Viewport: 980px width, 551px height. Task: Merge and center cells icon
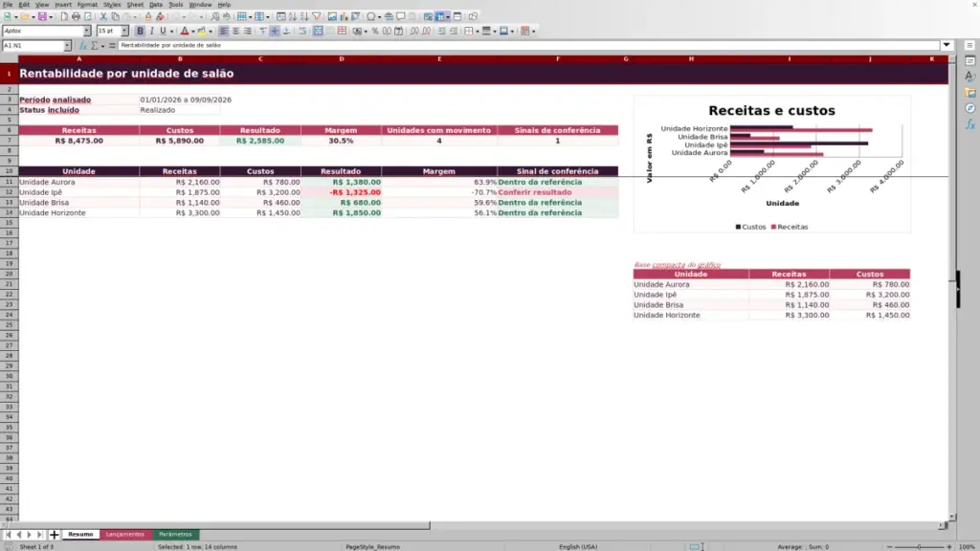click(x=318, y=31)
